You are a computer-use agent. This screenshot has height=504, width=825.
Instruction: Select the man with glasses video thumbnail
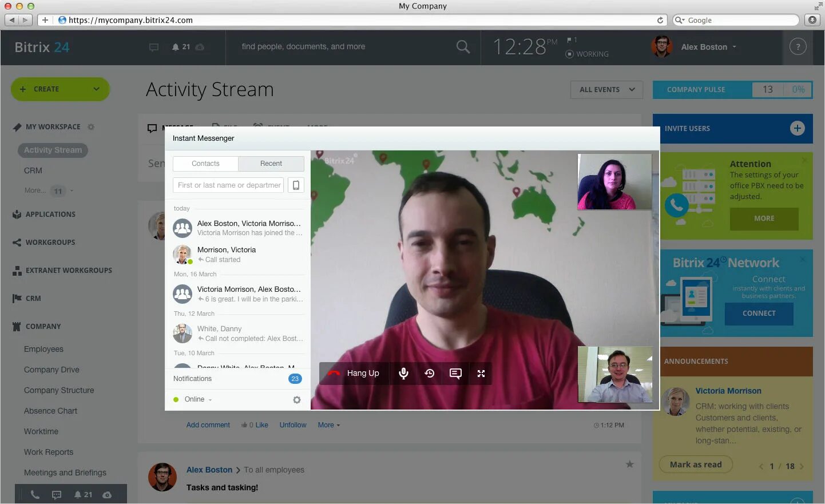(x=615, y=374)
